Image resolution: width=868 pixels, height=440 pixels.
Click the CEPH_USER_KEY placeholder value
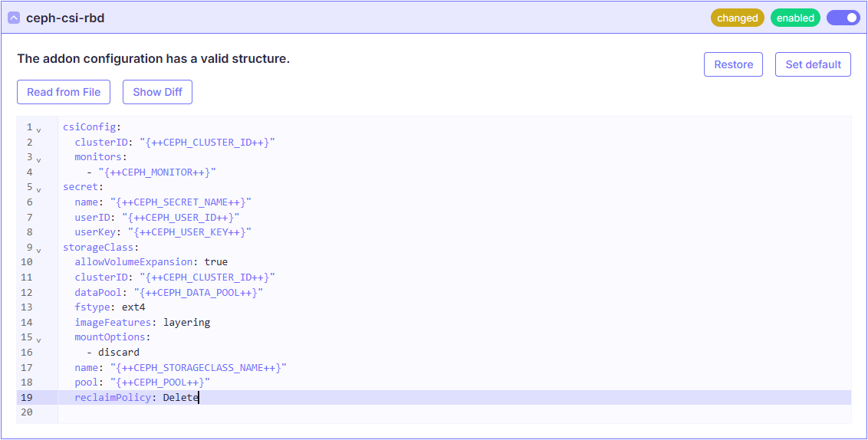coord(189,231)
